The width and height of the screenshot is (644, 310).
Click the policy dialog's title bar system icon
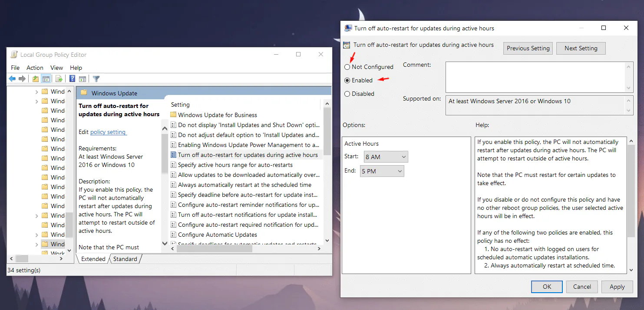point(348,28)
